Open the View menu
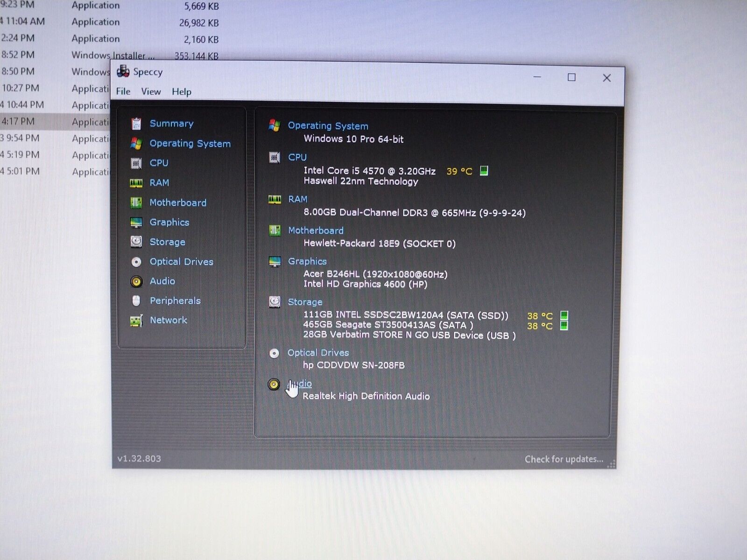 tap(151, 91)
